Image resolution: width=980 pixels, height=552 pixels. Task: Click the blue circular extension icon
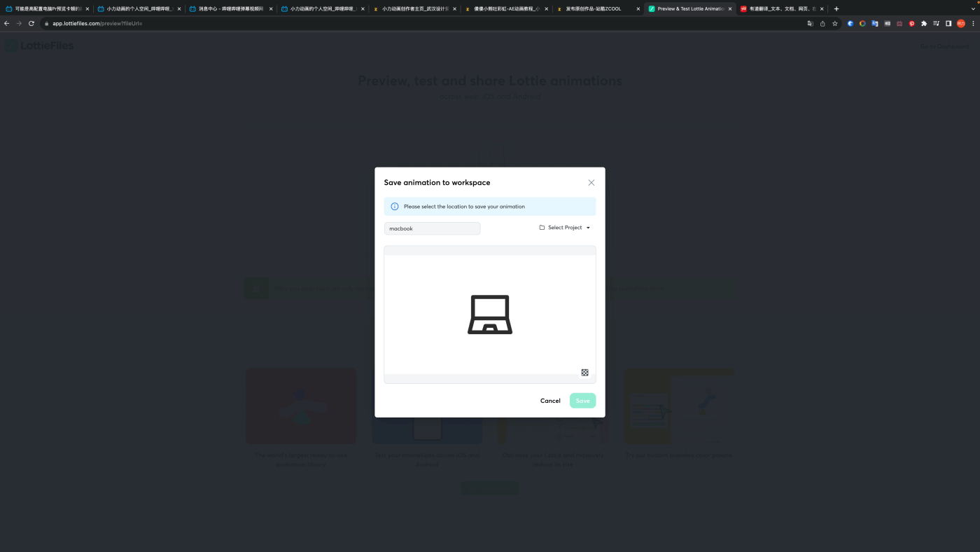coord(850,23)
